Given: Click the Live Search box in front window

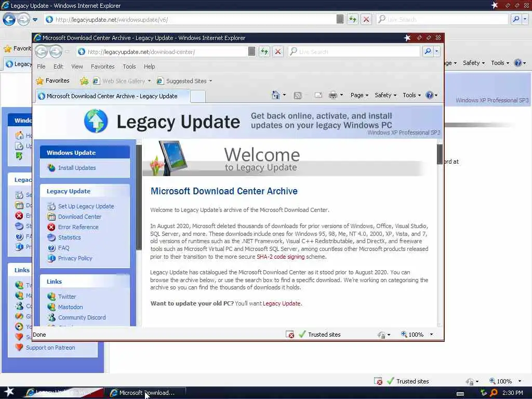Looking at the screenshot, I should pyautogui.click(x=354, y=51).
